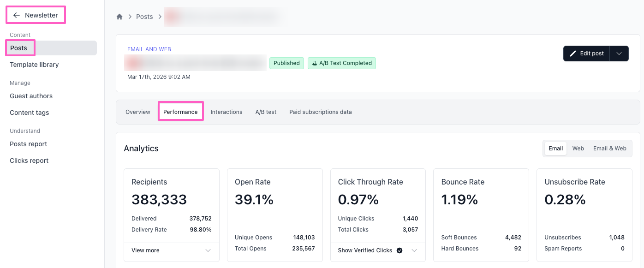Click the back arrow beside Newsletter
The width and height of the screenshot is (644, 268).
17,15
